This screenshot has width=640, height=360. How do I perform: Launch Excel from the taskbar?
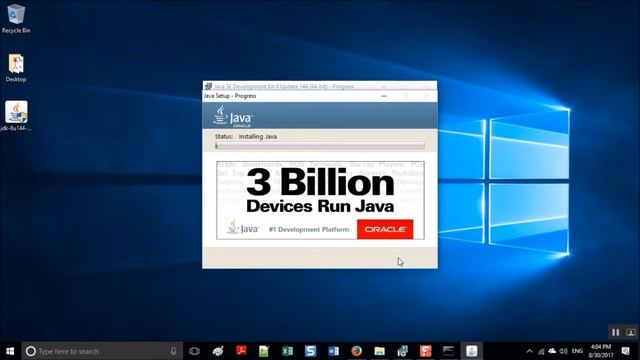(287, 351)
